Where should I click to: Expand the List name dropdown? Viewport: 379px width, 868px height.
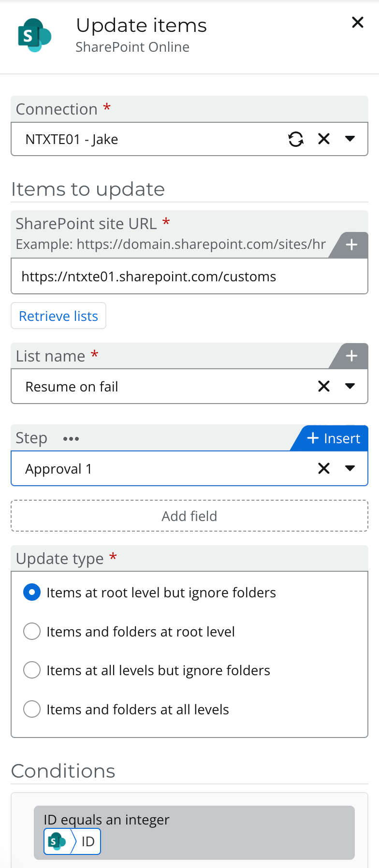tap(350, 386)
